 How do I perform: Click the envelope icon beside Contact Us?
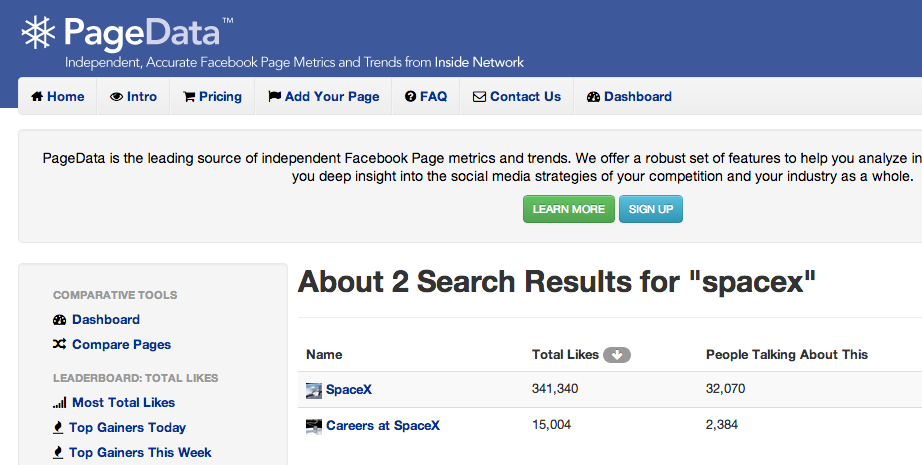click(x=479, y=97)
